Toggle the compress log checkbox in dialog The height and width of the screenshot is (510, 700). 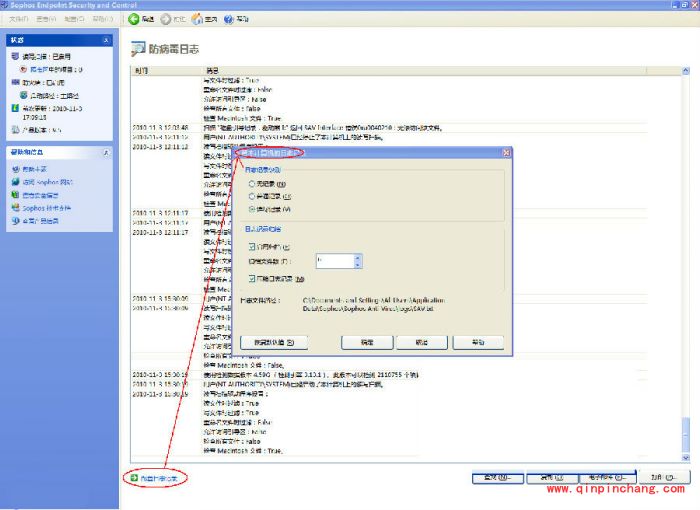(251, 277)
